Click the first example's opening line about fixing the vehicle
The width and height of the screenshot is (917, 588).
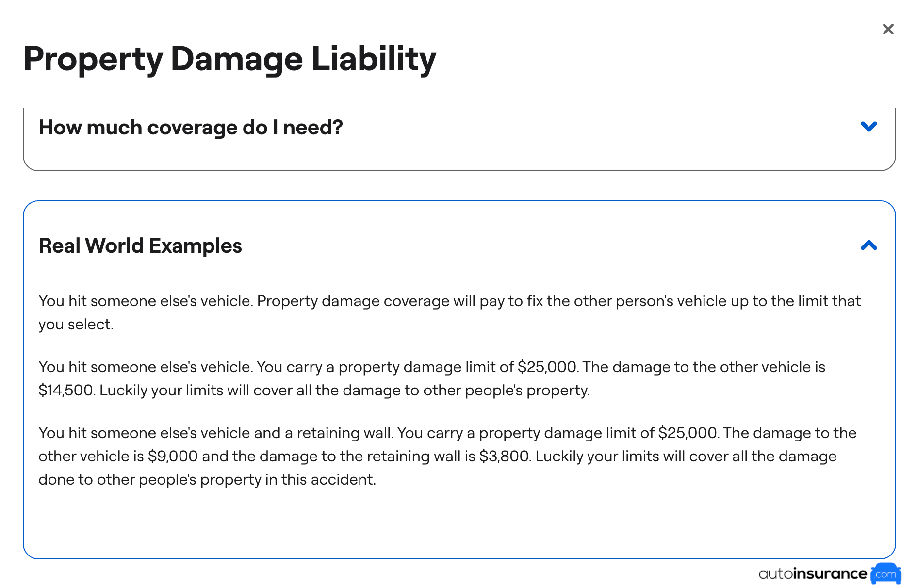tap(449, 301)
